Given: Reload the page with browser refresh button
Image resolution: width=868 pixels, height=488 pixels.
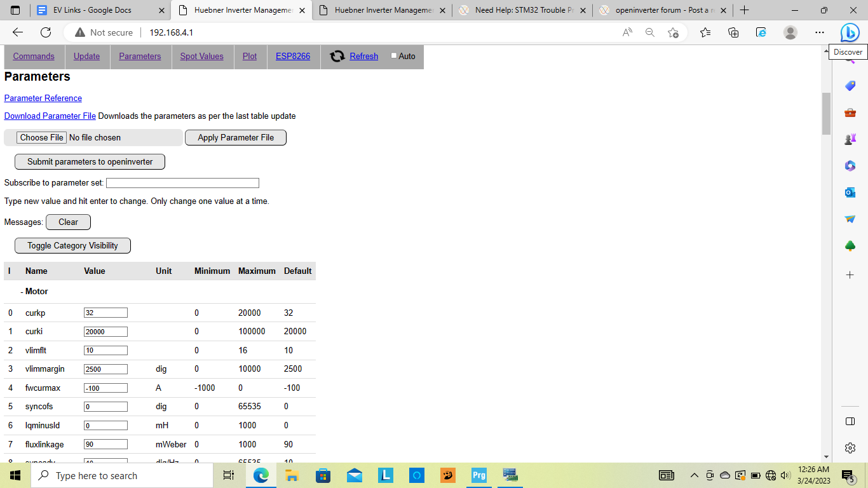Looking at the screenshot, I should pos(46,32).
